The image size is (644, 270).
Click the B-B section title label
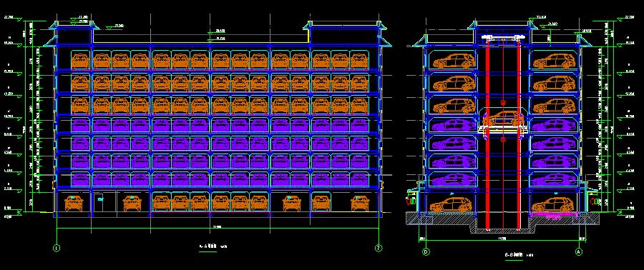click(514, 255)
